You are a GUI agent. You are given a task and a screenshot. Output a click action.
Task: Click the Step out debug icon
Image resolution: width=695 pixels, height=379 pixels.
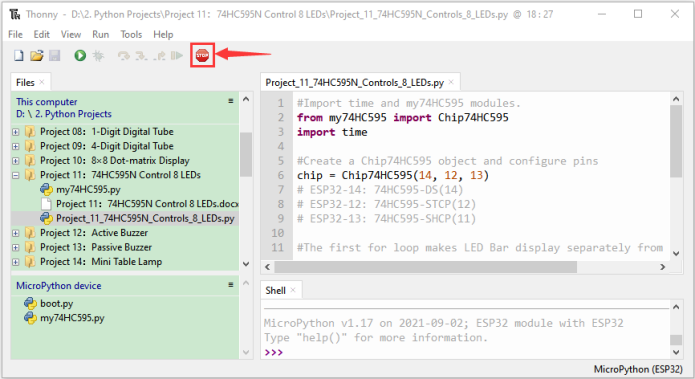coord(160,55)
